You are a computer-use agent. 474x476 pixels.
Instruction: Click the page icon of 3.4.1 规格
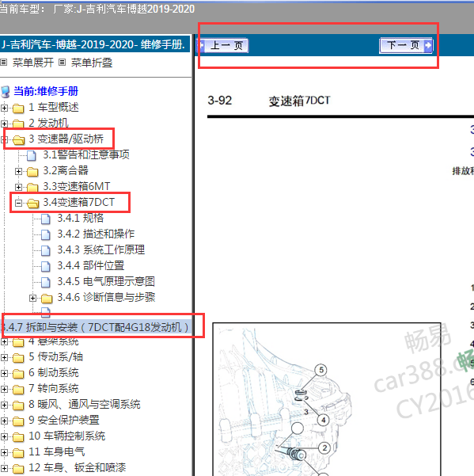click(x=46, y=219)
